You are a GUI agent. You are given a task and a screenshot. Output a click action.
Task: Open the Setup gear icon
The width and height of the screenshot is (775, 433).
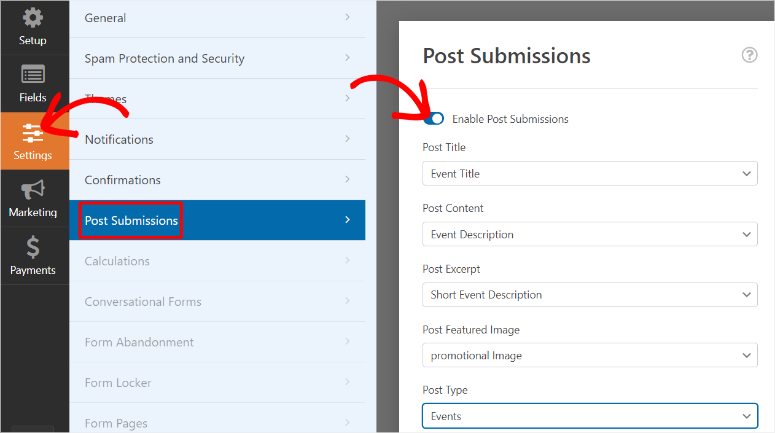pos(33,18)
